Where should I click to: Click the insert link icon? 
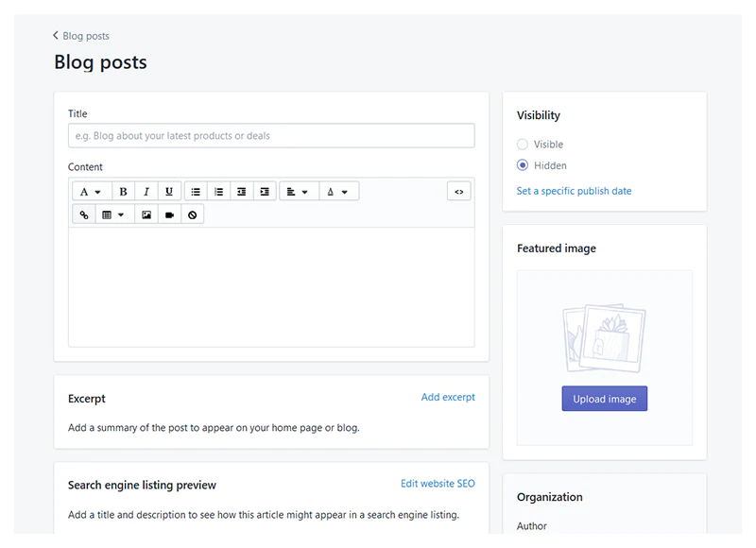(84, 215)
